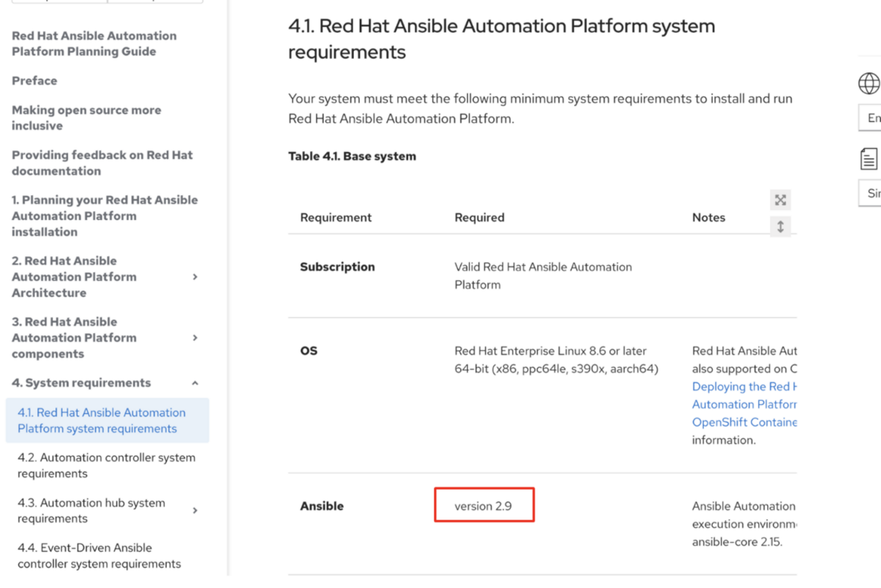This screenshot has height=588, width=881.
Task: Click the document format icon
Action: click(x=869, y=159)
